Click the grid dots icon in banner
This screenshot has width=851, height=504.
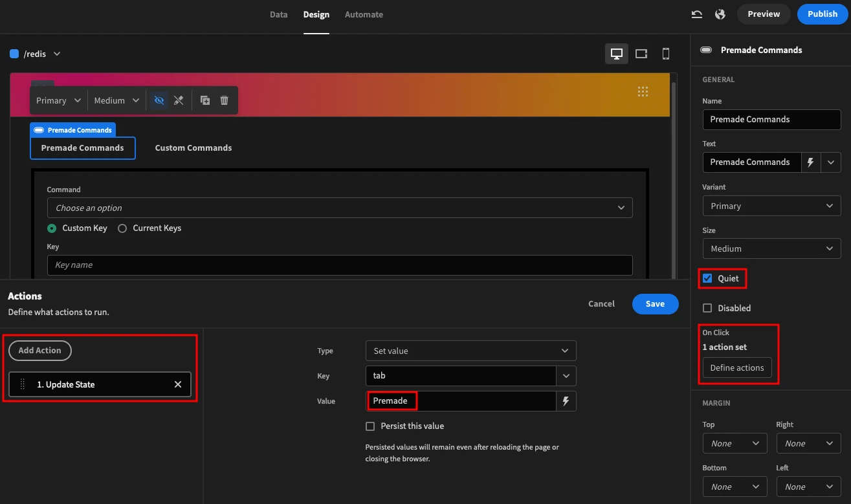coord(643,91)
